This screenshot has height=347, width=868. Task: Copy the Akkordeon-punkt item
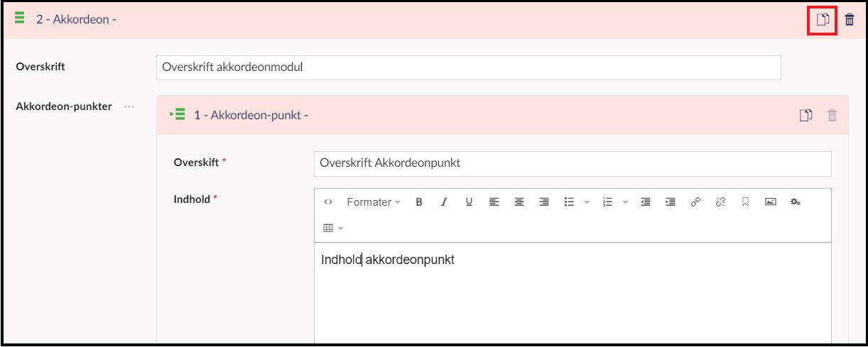[x=805, y=115]
